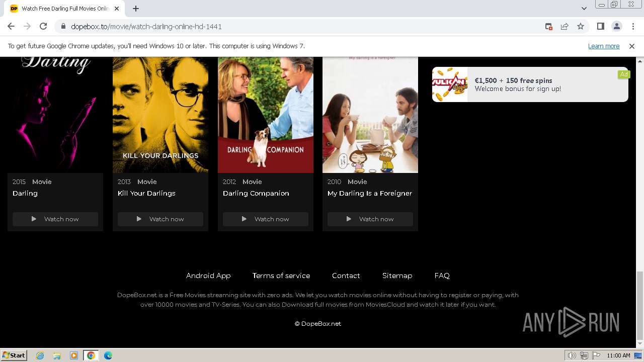Launch Internet Explorer from the taskbar
The width and height of the screenshot is (644, 362).
click(x=40, y=355)
